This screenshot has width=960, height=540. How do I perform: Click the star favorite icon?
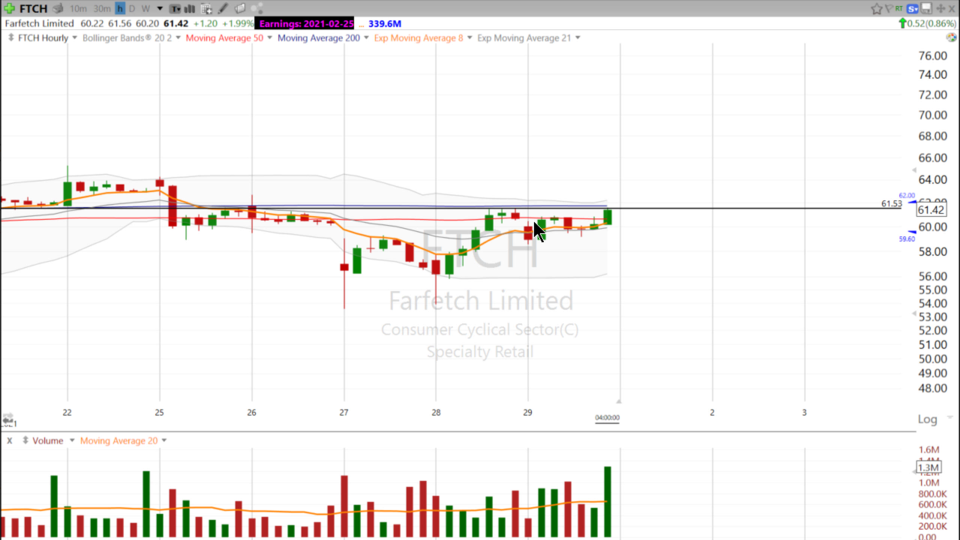pos(877,9)
